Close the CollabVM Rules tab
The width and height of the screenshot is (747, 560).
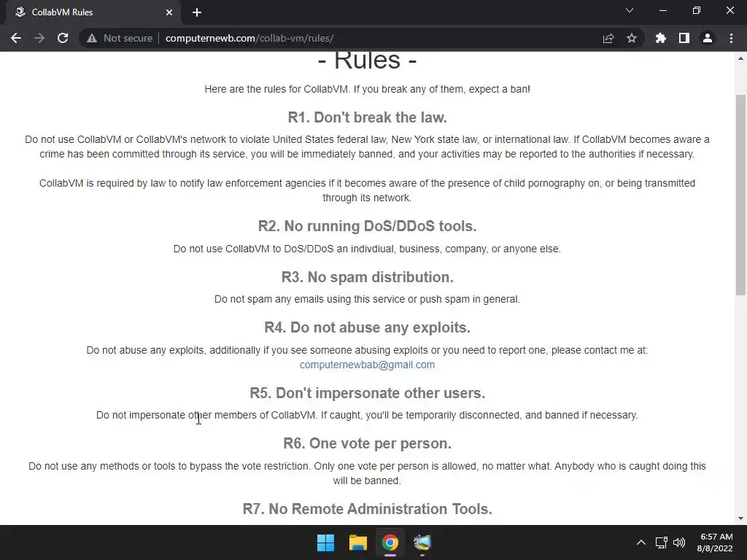coord(169,12)
